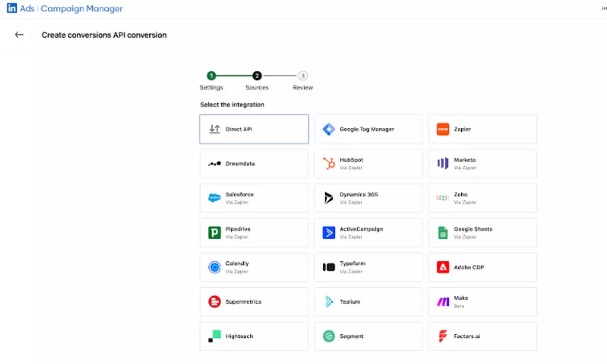Screen dimensions: 607x364
Task: Open Campaign Manager home link
Action: (81, 9)
